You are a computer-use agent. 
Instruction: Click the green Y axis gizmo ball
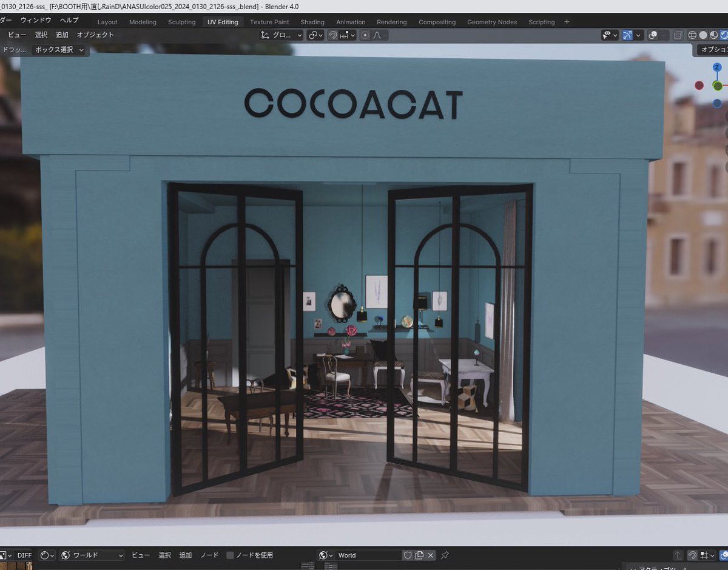(718, 86)
